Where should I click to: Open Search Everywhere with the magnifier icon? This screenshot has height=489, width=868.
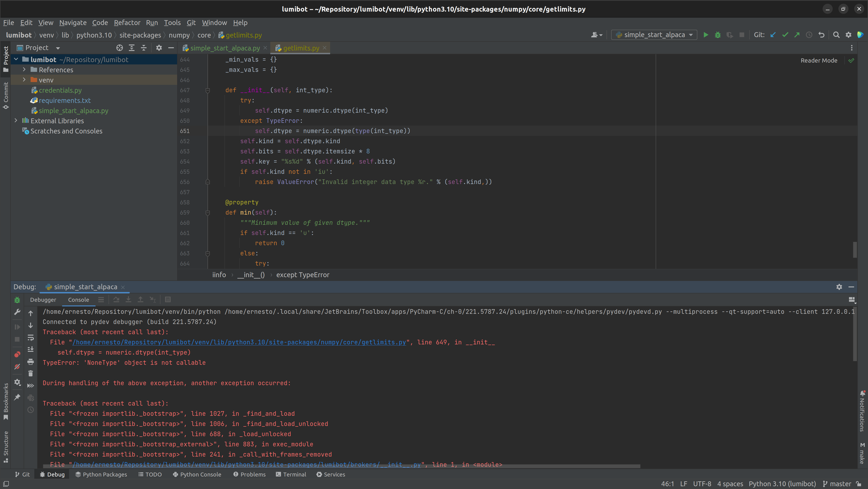click(836, 35)
